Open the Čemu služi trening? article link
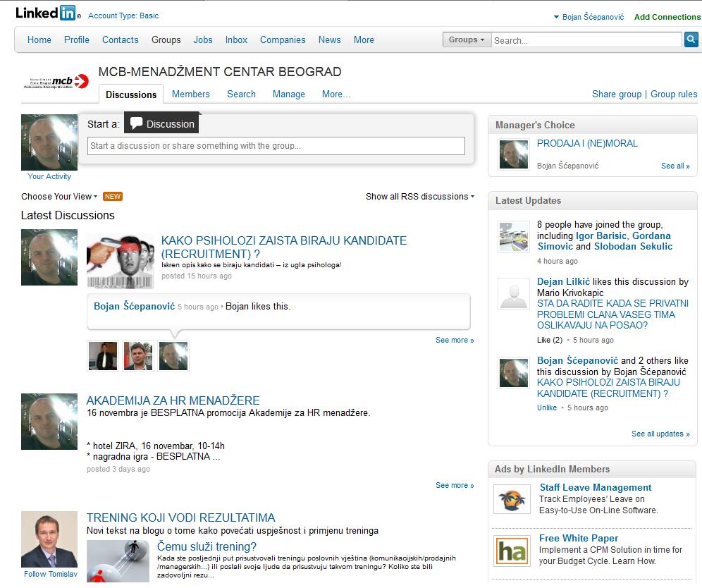This screenshot has height=588, width=702. pyautogui.click(x=207, y=547)
